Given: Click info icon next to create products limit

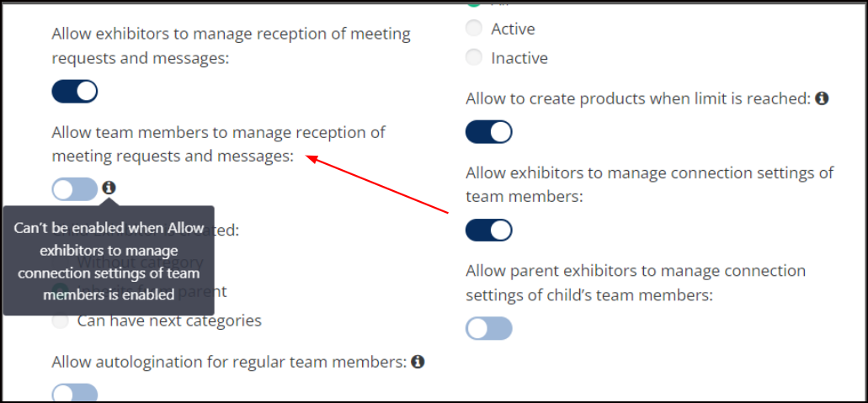Looking at the screenshot, I should tap(822, 99).
